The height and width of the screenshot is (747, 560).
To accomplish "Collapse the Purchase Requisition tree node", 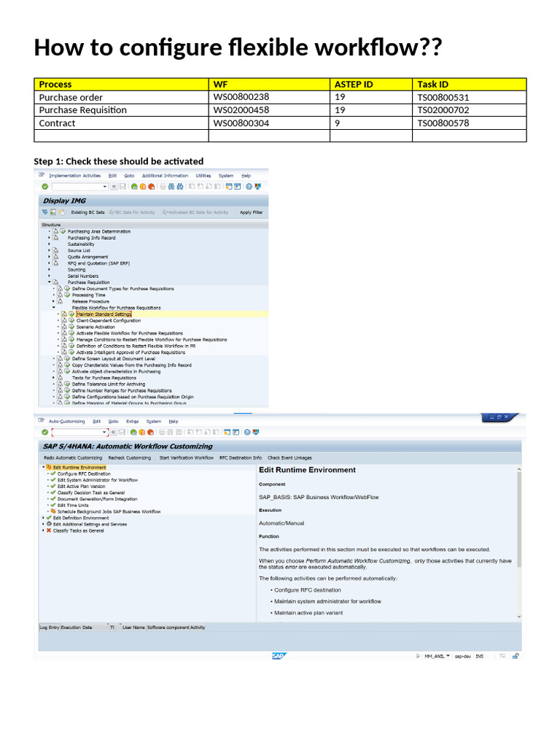I will (50, 282).
